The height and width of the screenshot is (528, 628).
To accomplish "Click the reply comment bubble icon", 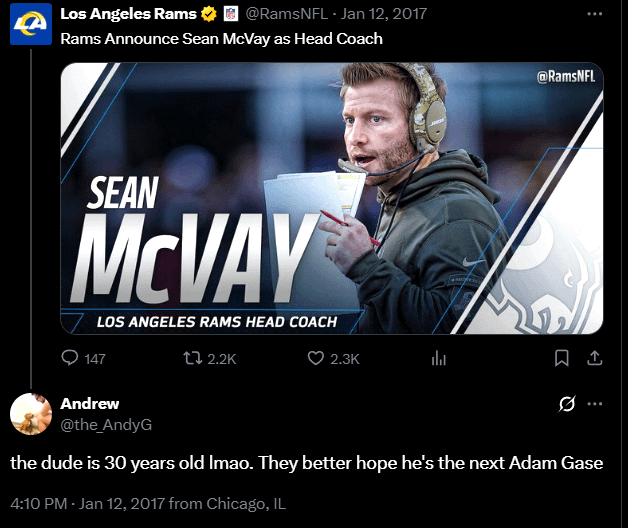I will click(x=70, y=358).
